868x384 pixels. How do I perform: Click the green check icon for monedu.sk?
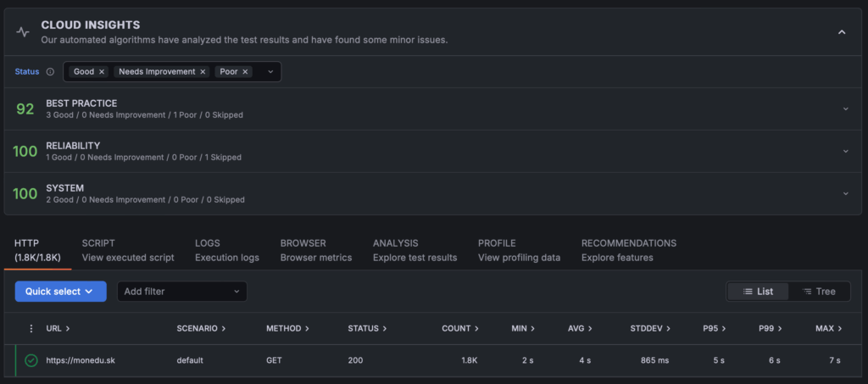(x=31, y=361)
